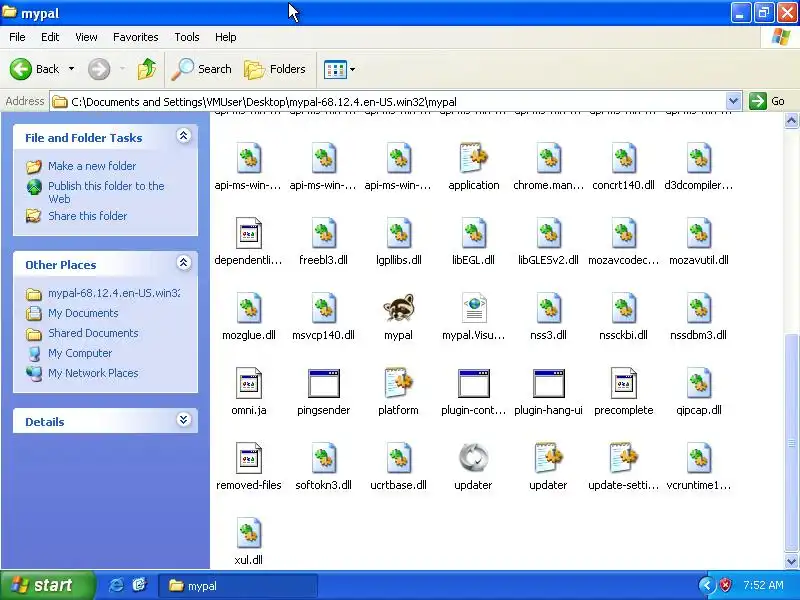
Task: Click Share this folder link
Action: tap(87, 216)
